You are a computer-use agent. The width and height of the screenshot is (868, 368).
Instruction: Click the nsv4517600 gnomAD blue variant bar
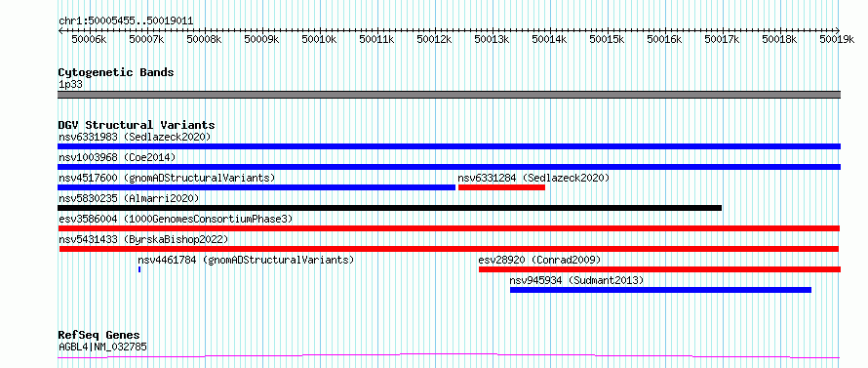(256, 187)
